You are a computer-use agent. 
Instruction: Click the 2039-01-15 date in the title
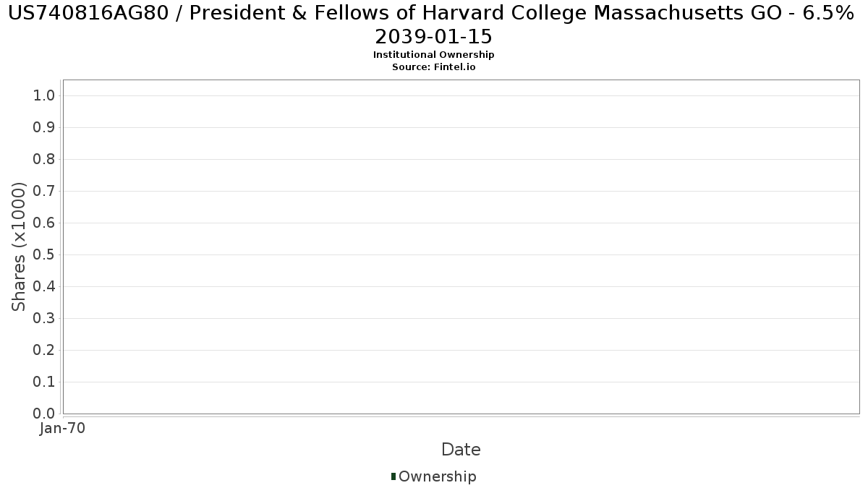(433, 36)
